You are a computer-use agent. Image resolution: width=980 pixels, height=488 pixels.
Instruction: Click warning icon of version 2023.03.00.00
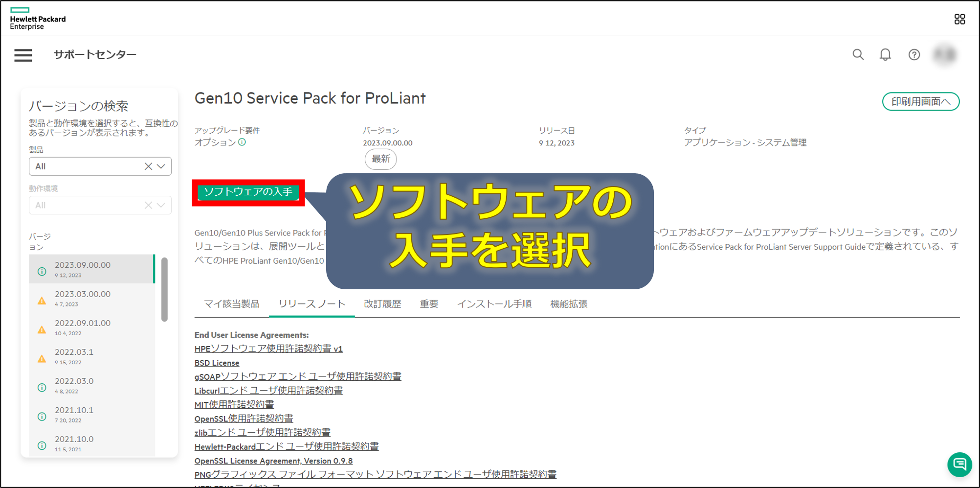42,301
